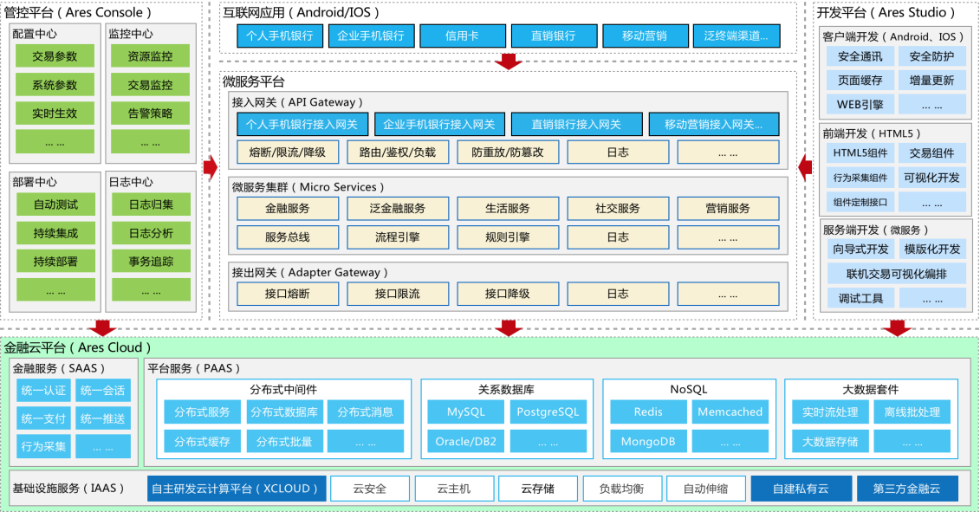Select 日志 in the API Gateway section
The height and width of the screenshot is (512, 980).
click(x=618, y=152)
